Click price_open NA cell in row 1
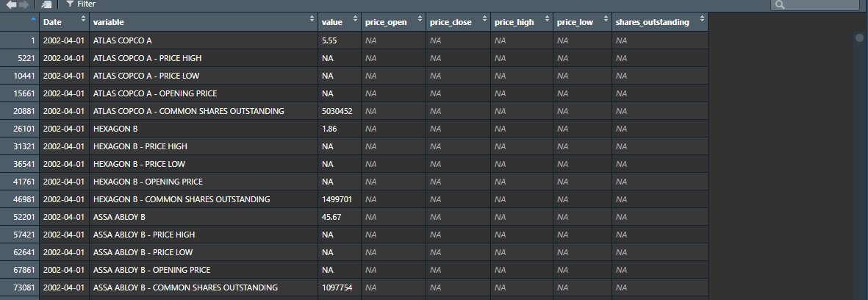This screenshot has height=300, width=868. 394,40
